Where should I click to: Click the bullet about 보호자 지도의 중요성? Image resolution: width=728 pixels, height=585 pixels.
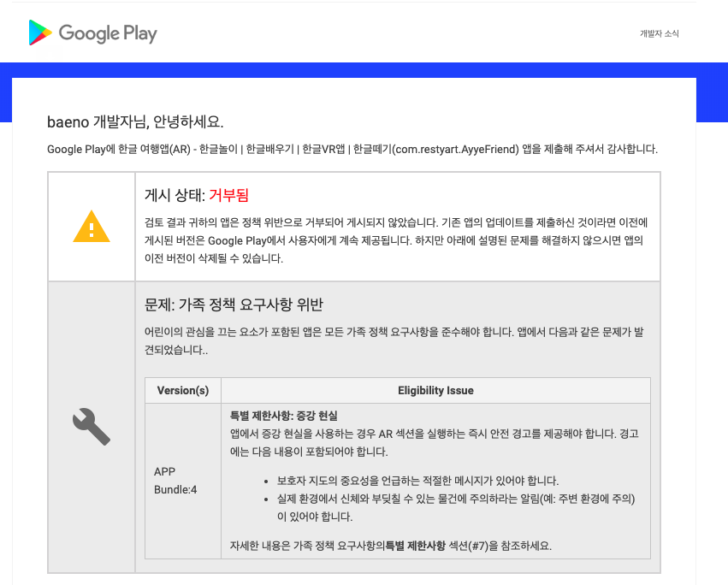coord(417,481)
